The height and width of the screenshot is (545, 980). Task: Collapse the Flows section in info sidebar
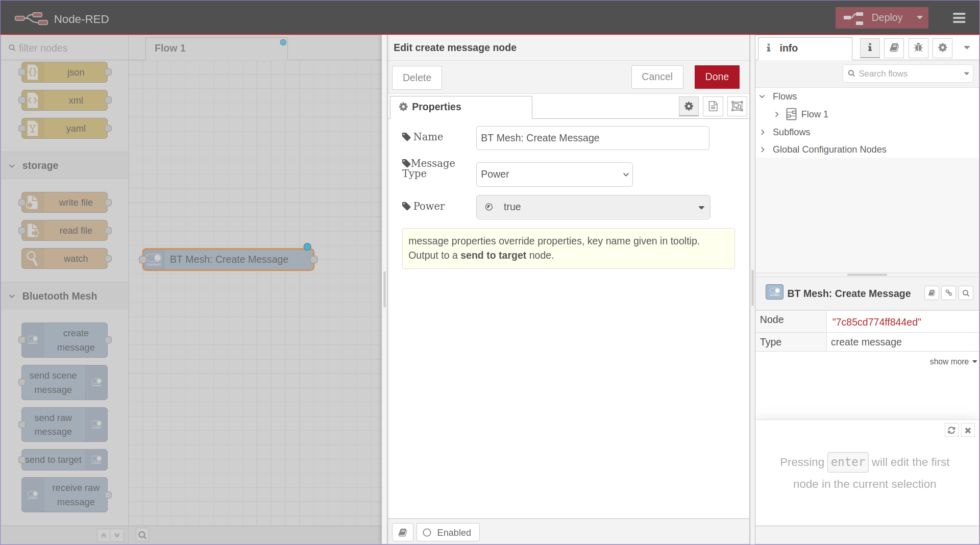click(763, 96)
